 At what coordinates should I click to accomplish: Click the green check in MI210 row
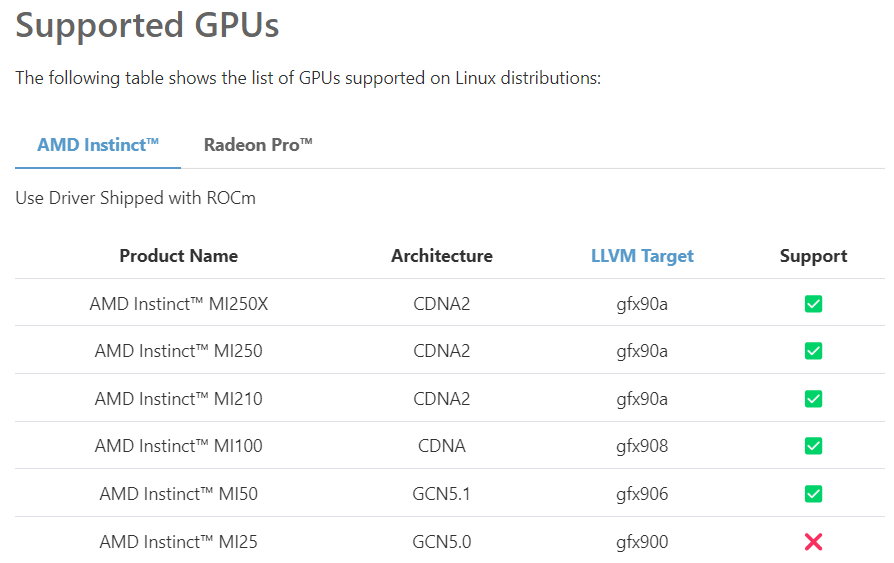click(813, 399)
